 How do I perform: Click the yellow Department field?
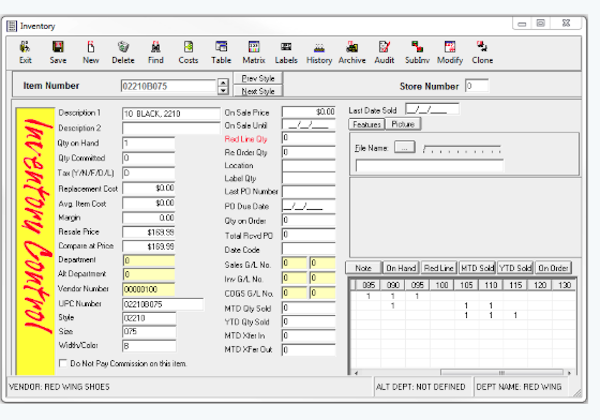coord(149,260)
